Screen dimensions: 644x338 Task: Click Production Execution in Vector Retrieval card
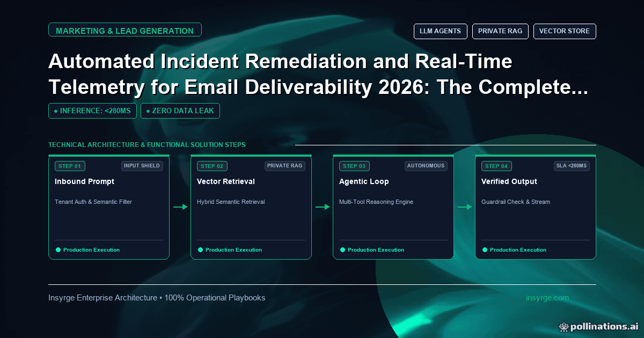pyautogui.click(x=233, y=250)
